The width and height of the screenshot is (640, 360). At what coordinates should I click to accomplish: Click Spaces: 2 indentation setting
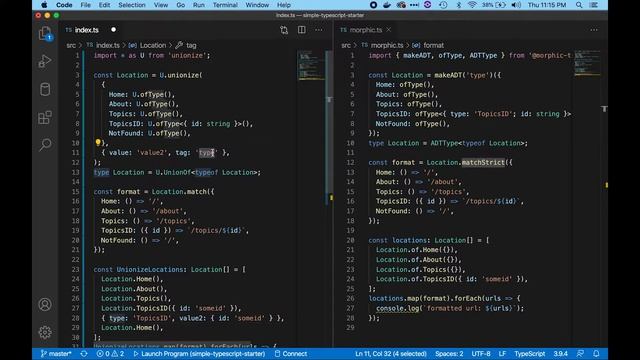click(x=449, y=354)
